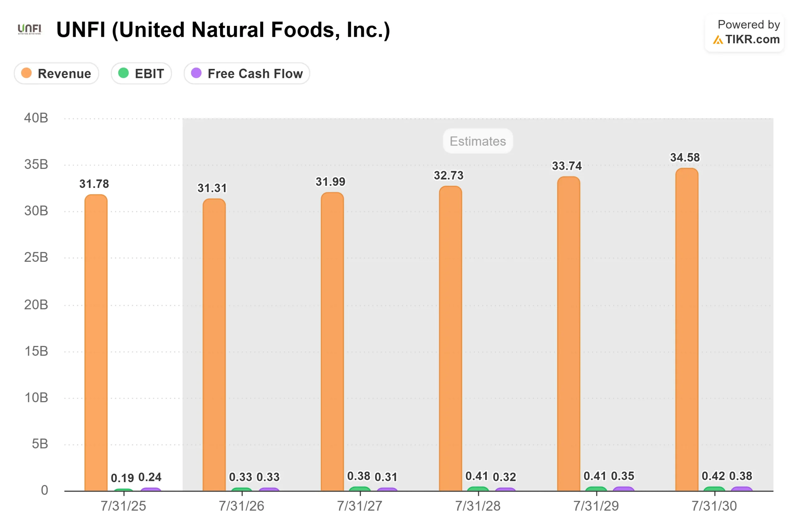798x532 pixels.
Task: Click the 7/31/28 x-axis date label
Action: (x=478, y=506)
